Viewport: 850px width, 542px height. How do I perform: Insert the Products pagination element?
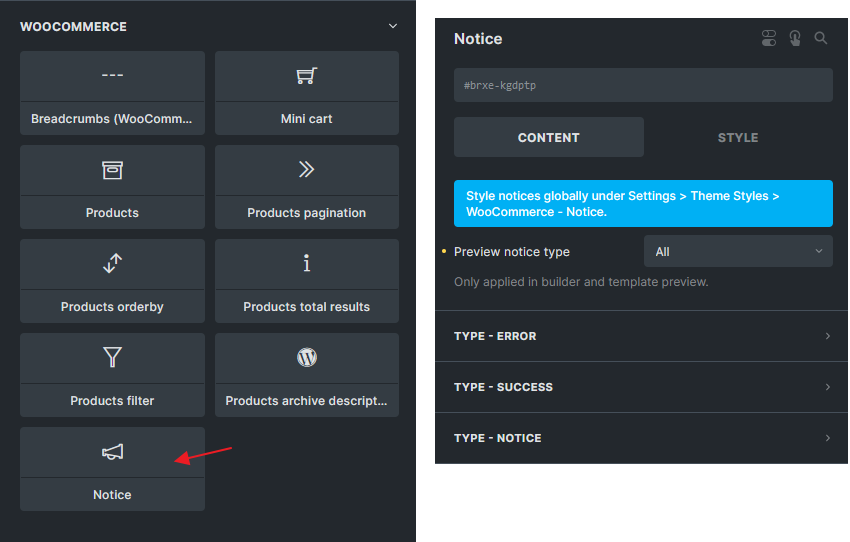tap(306, 187)
